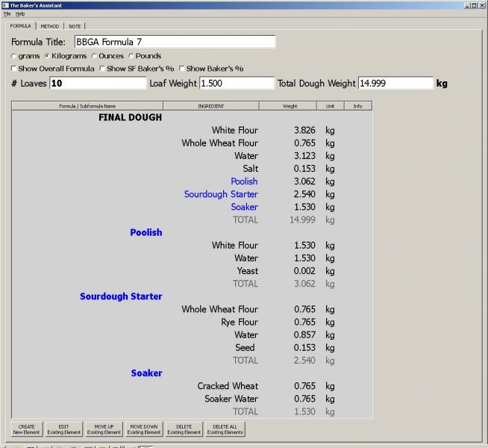Viewport: 488px width, 448px height.
Task: Check the Show Baker's % option
Action: tap(182, 69)
